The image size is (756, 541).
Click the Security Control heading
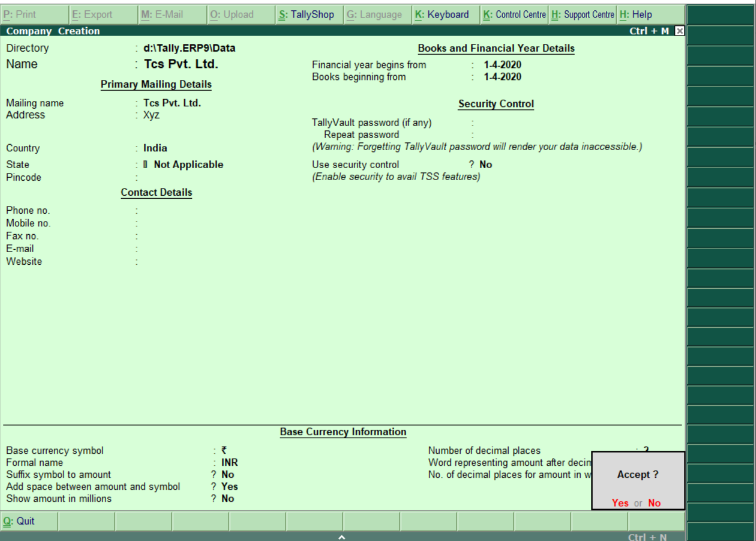[496, 104]
